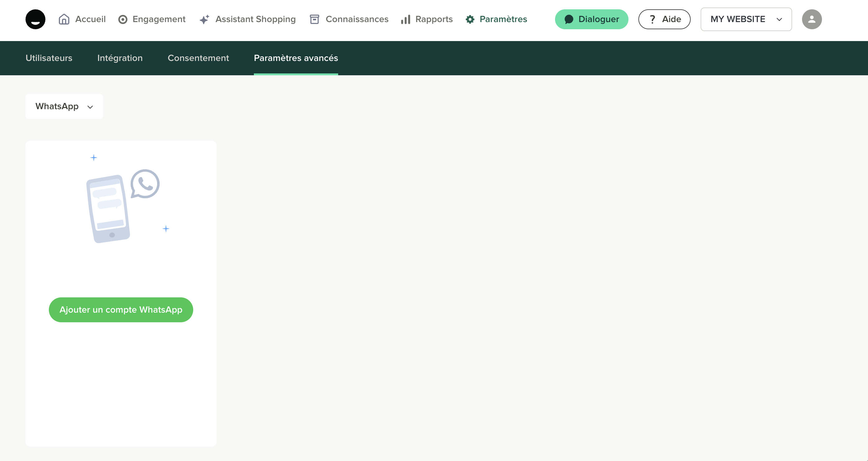Viewport: 868px width, 461px height.
Task: Click the Rapports bar chart icon
Action: tap(405, 19)
